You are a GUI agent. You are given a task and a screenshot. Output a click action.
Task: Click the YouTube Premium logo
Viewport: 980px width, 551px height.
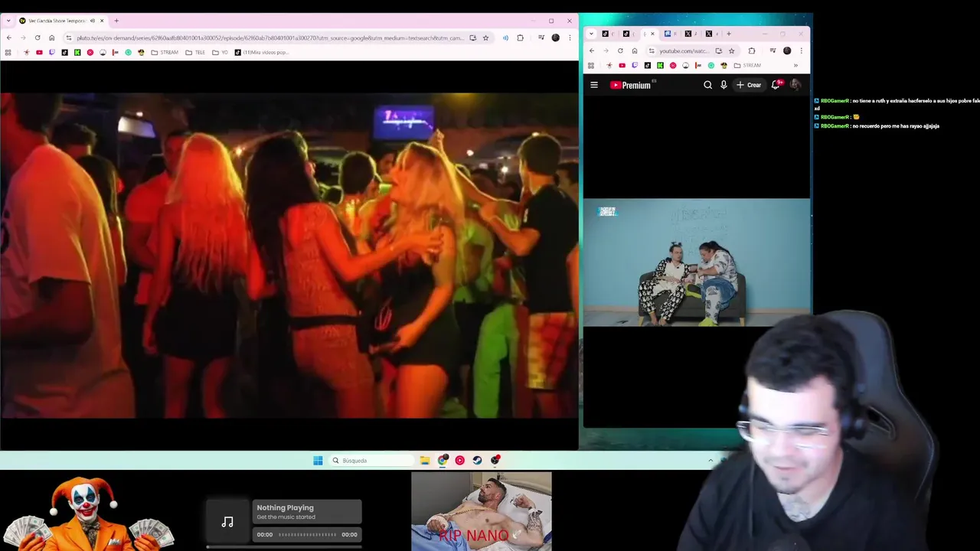click(630, 85)
